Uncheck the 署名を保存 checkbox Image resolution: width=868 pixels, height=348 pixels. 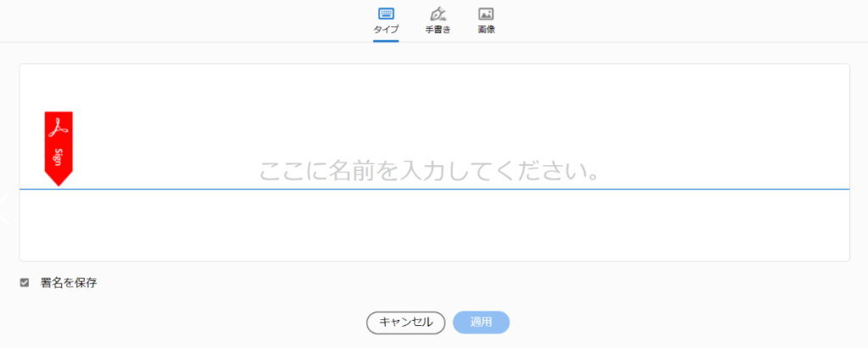pos(25,283)
